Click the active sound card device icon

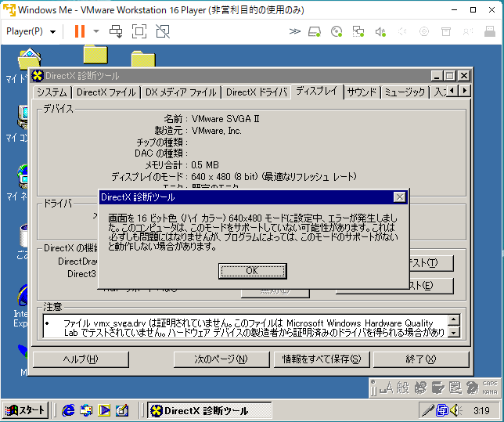(380, 31)
